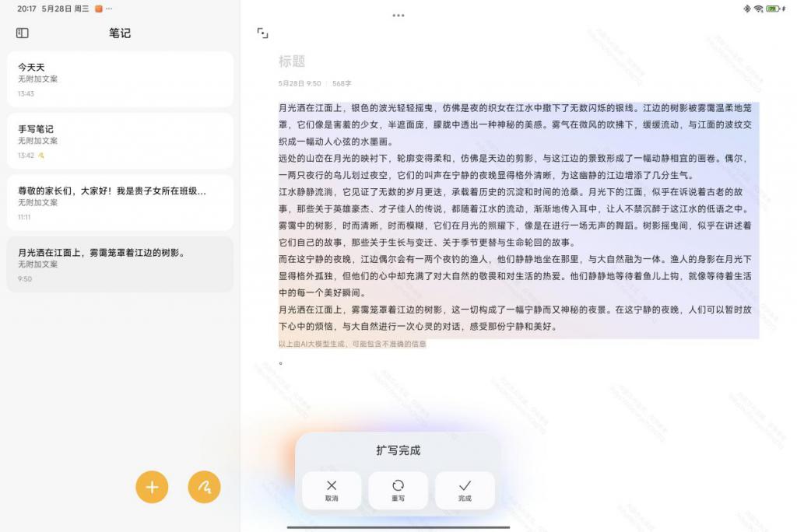
Task: Toggle the sidebar panel icon
Action: (23, 33)
